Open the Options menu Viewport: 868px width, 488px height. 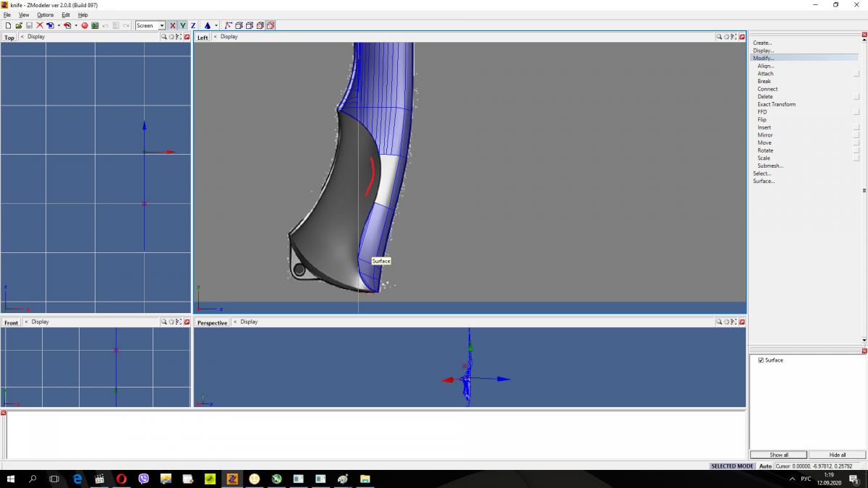pos(45,14)
